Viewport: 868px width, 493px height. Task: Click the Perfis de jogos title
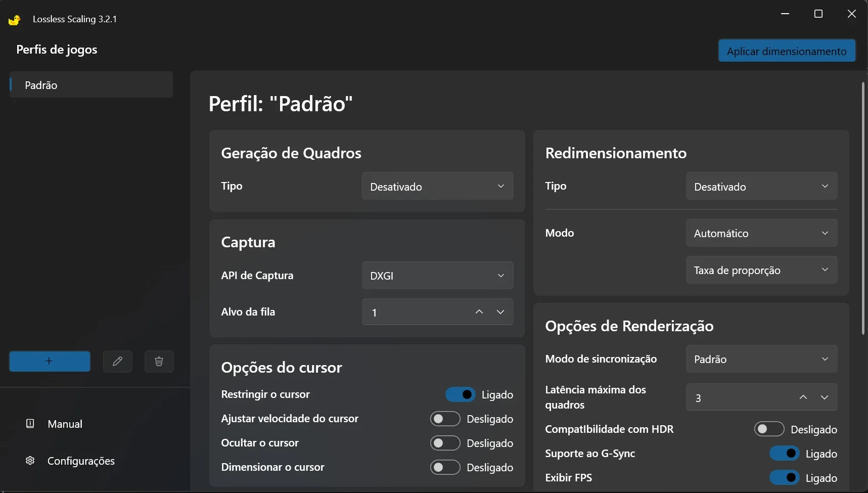click(57, 50)
